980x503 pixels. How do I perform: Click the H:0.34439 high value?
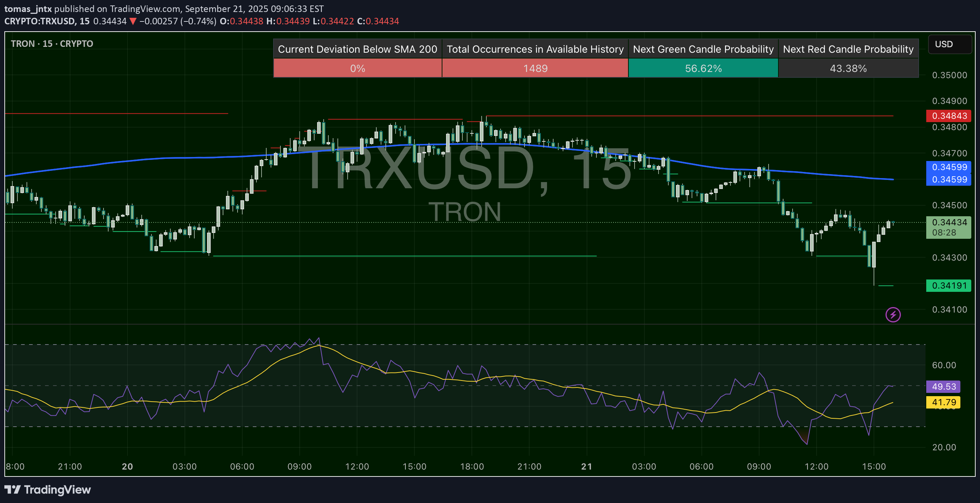[x=288, y=21]
